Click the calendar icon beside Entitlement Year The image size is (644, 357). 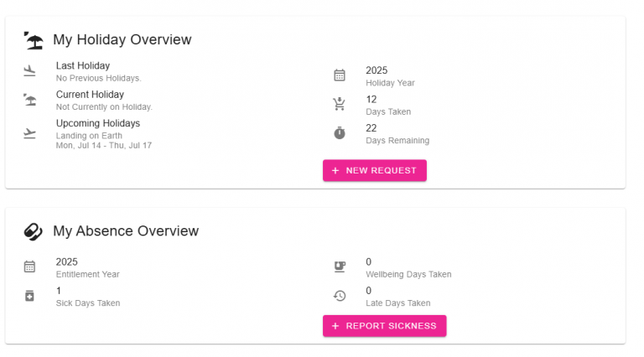(30, 266)
